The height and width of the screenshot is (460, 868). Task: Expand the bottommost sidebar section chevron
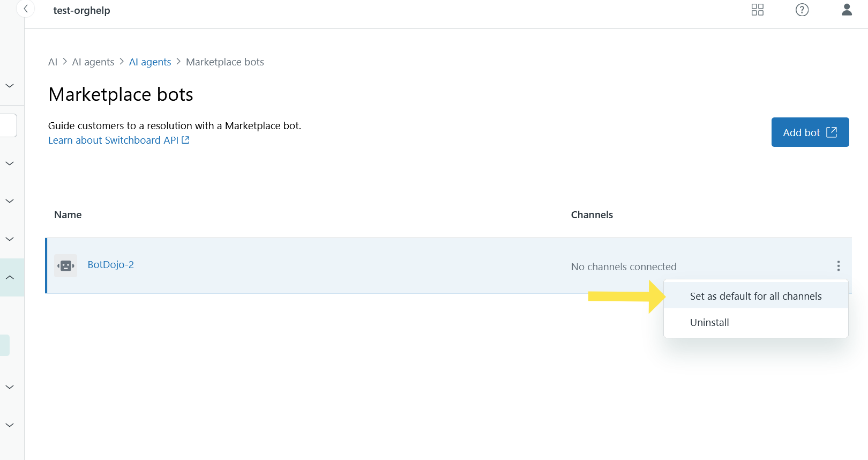[x=10, y=425]
